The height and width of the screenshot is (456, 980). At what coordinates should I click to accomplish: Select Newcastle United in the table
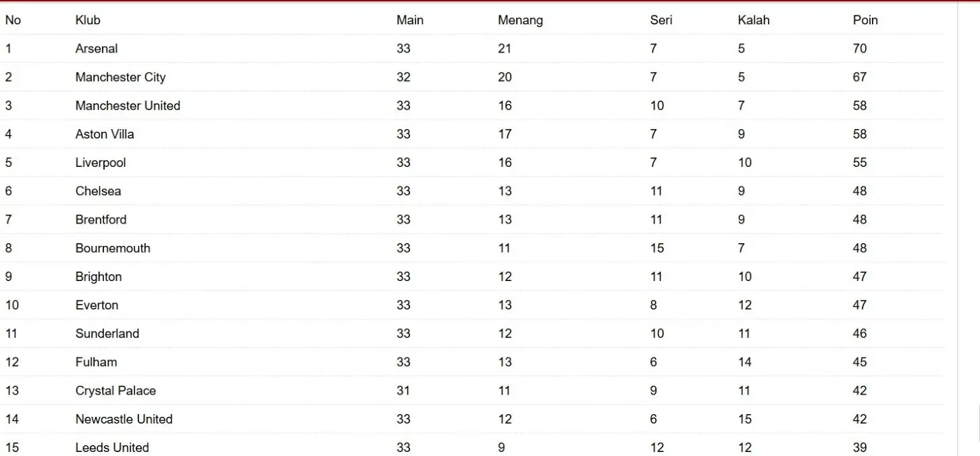(124, 419)
